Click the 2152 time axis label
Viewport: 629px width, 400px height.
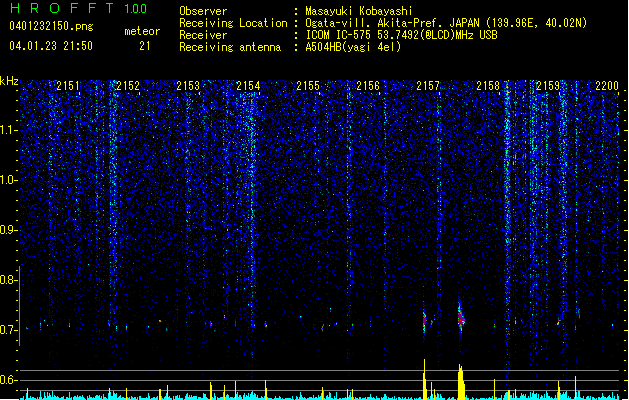click(128, 85)
